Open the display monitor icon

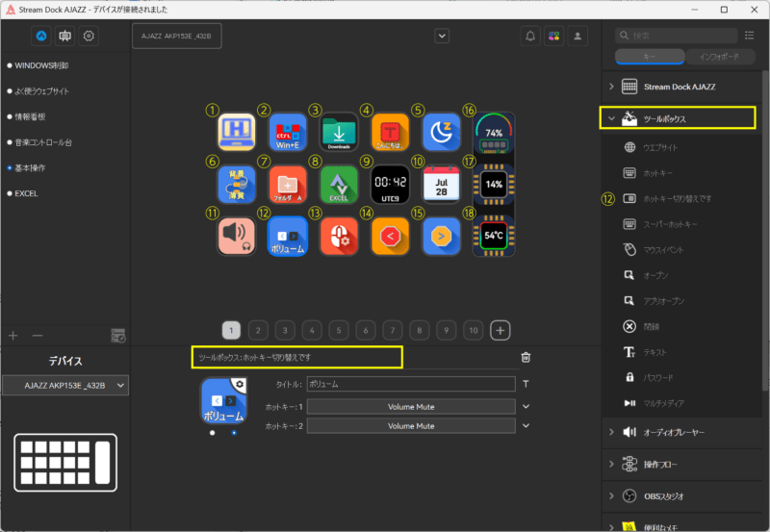pos(64,36)
